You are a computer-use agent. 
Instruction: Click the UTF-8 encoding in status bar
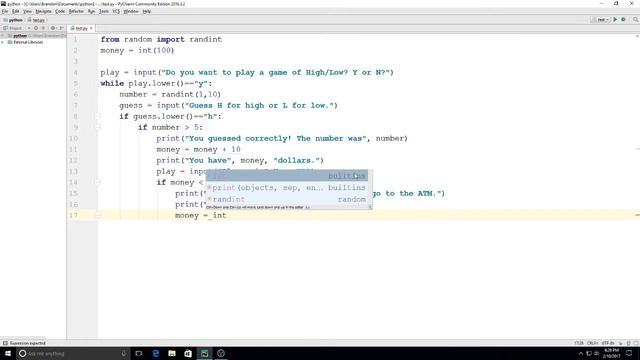point(607,343)
